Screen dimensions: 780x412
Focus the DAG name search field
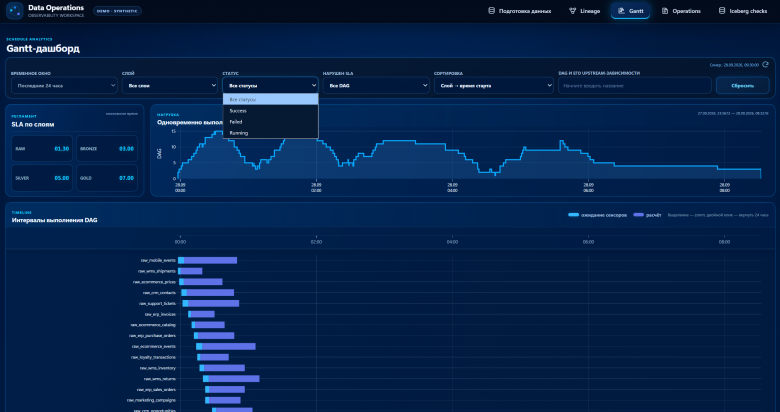pyautogui.click(x=635, y=86)
